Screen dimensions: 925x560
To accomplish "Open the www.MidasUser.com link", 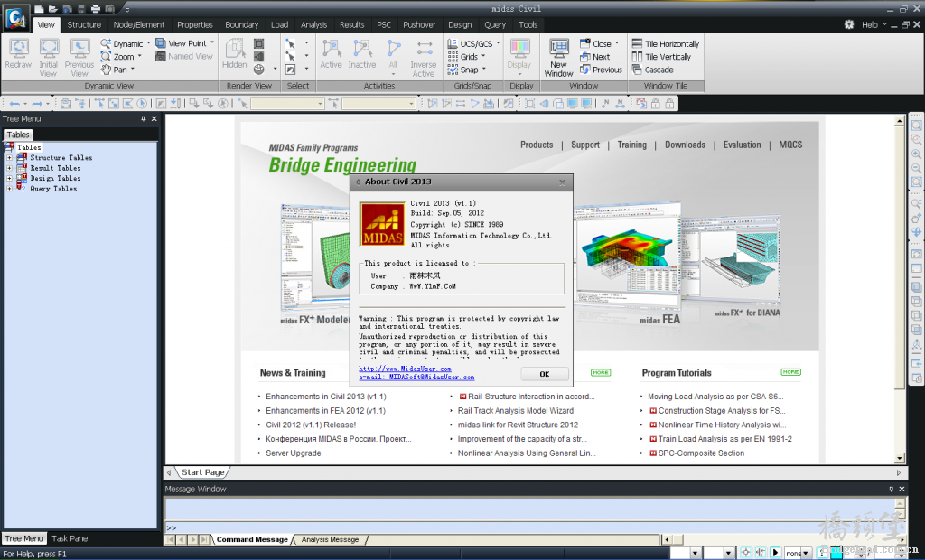I will coord(405,369).
